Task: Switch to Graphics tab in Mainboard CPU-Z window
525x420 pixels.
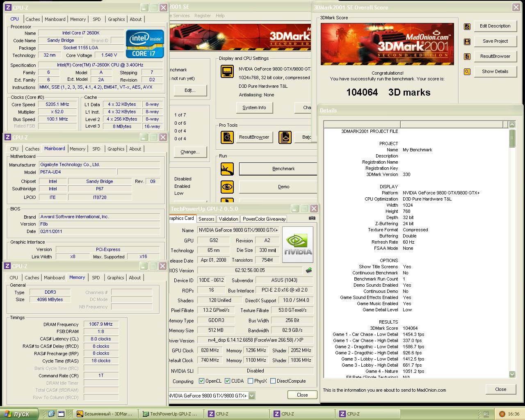Action: [x=116, y=149]
